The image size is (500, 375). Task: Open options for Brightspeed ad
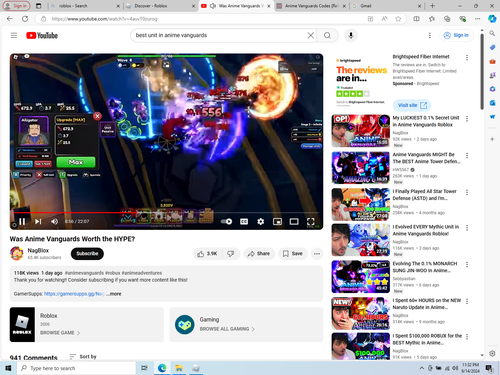[467, 57]
